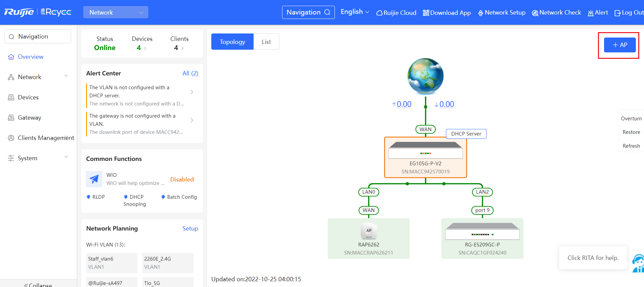Screen dimensions: 644x287
Task: Click the Network menu chevron arrow
Action: point(66,76)
